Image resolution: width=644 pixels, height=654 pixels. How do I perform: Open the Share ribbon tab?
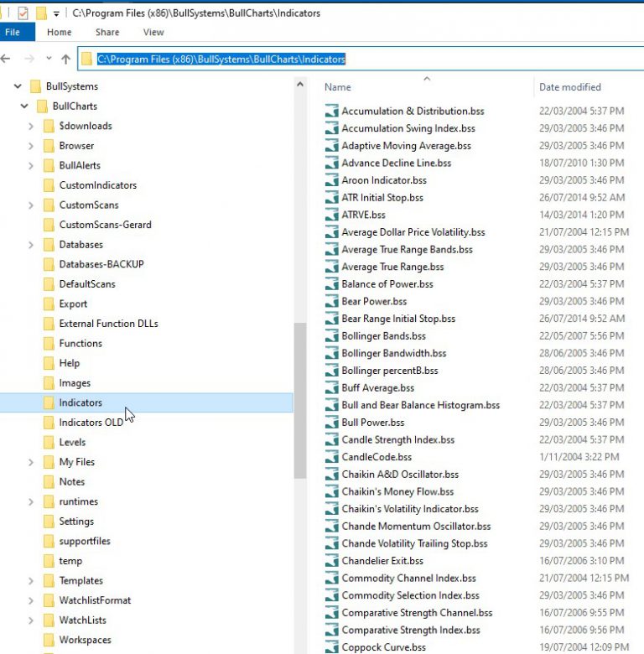click(x=107, y=32)
